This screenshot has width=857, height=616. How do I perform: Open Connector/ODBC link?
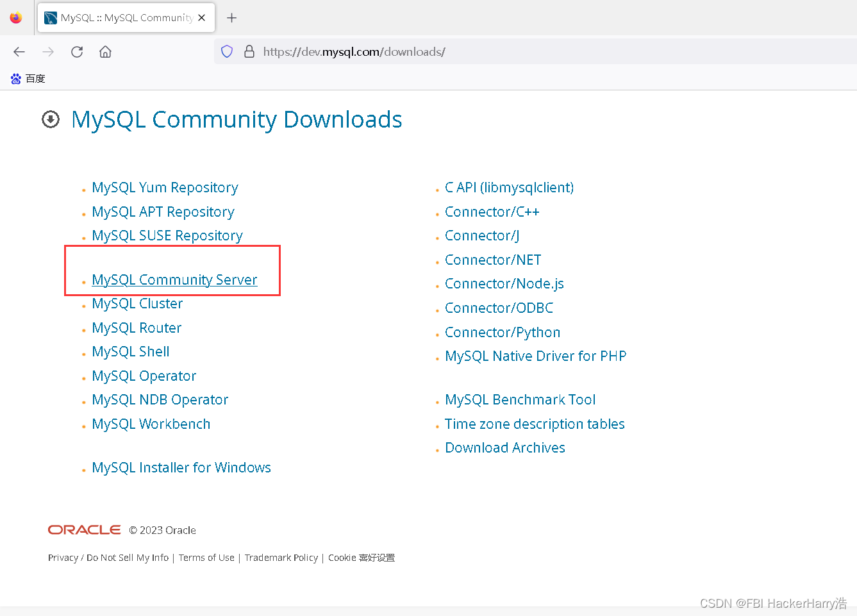click(499, 308)
